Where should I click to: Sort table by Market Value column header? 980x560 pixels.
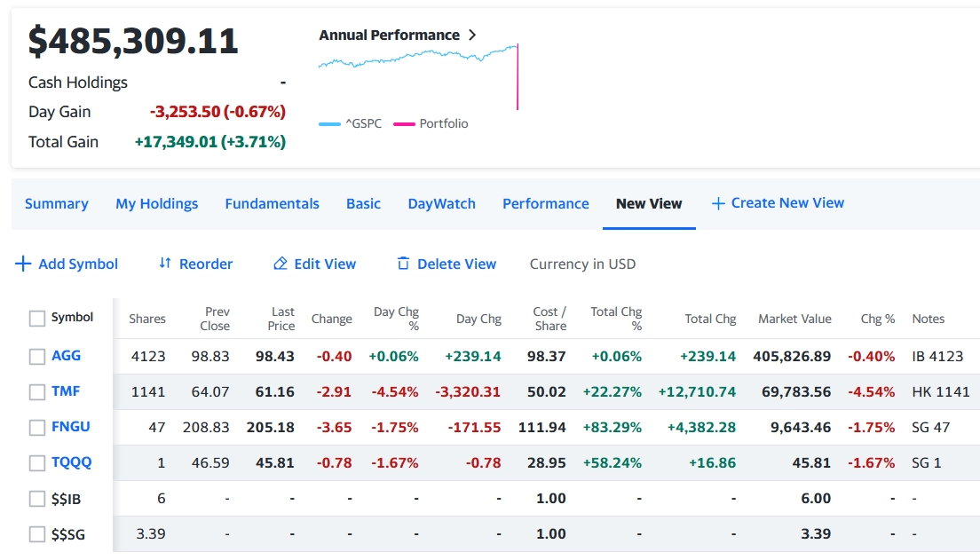coord(794,319)
